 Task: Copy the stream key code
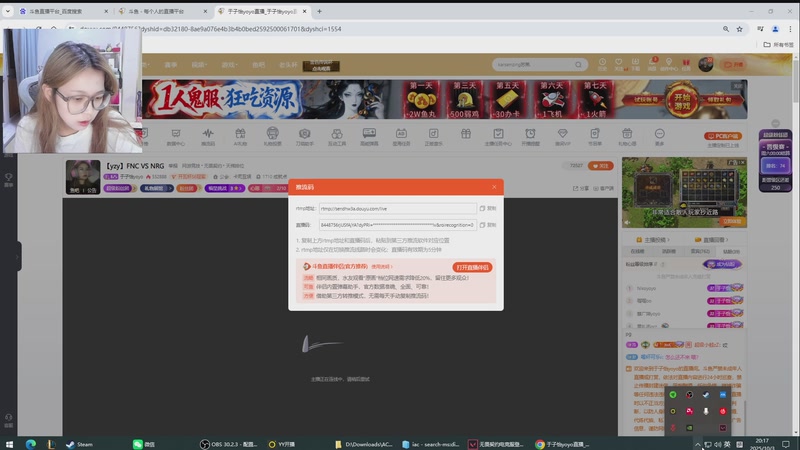[488, 224]
